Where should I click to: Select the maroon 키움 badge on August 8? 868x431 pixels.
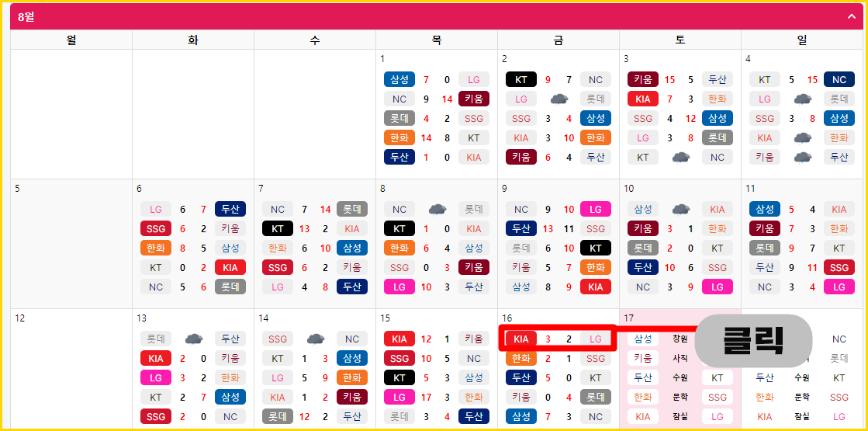pos(474,268)
